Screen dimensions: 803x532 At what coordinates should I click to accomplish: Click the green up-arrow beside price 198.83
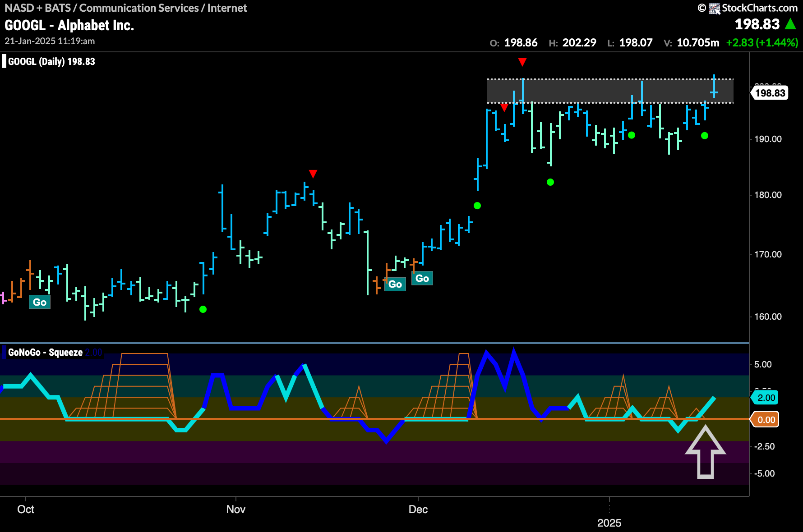click(790, 24)
